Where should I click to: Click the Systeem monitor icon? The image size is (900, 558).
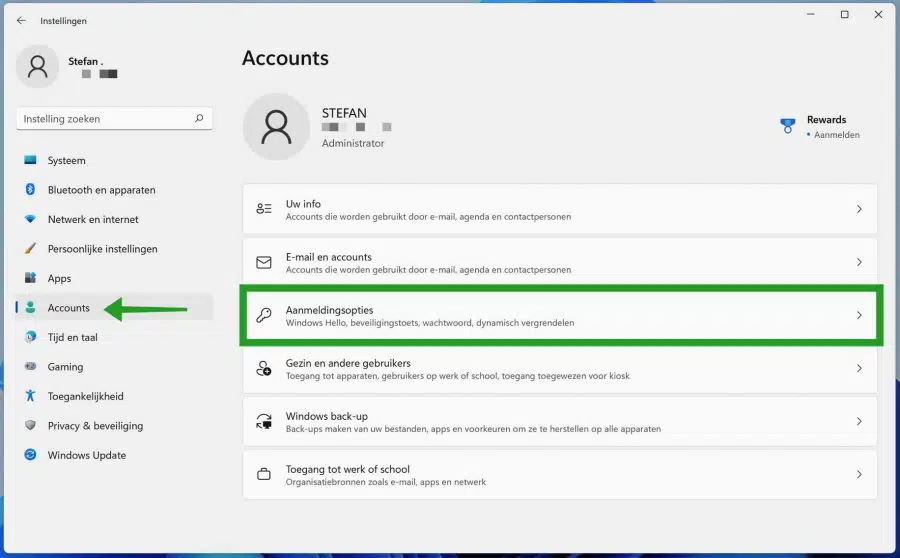(x=30, y=160)
